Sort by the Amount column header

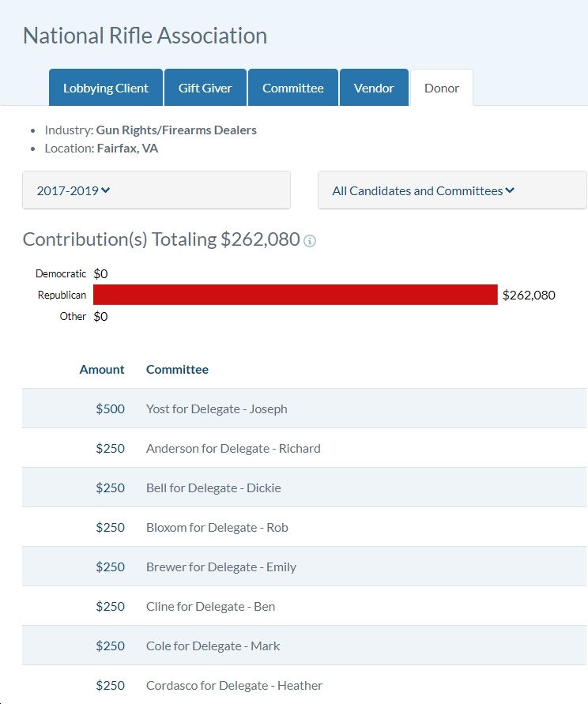[102, 369]
